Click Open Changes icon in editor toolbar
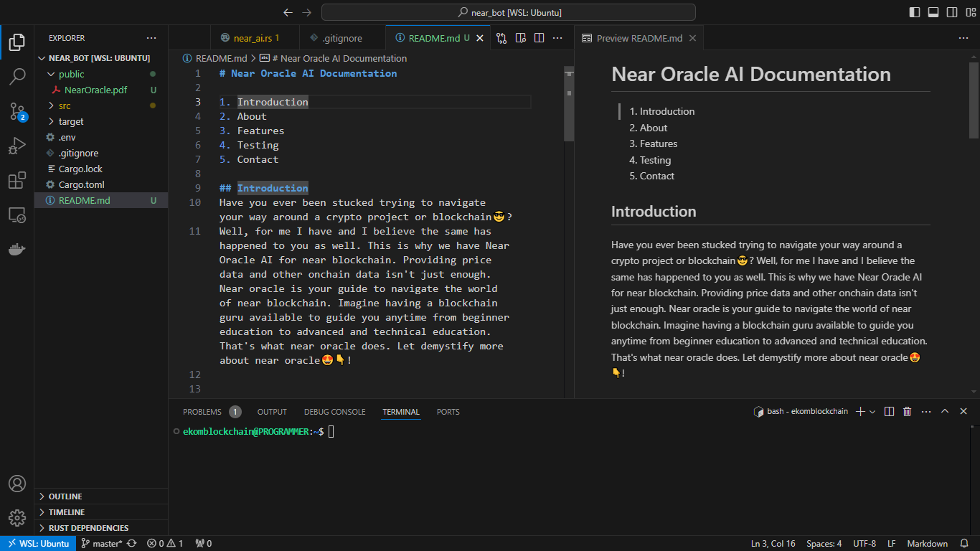Image resolution: width=980 pixels, height=551 pixels. point(501,38)
